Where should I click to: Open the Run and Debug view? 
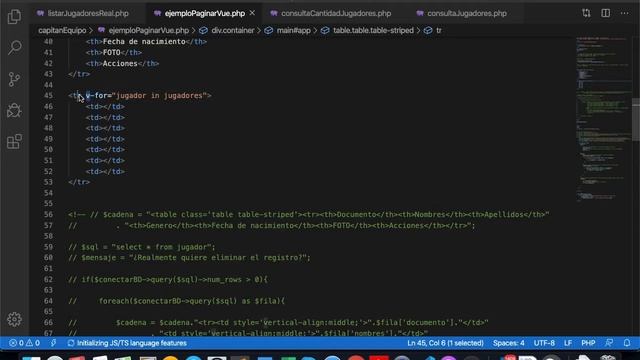[x=14, y=111]
